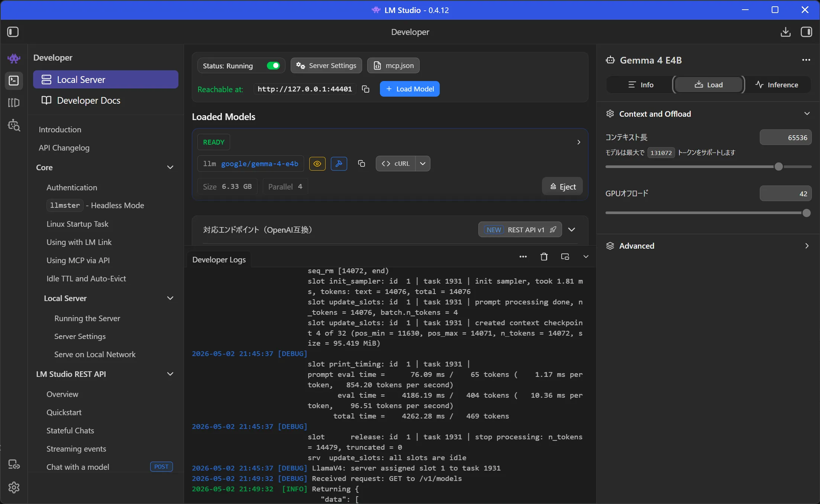This screenshot has width=820, height=504.
Task: Open Linux Startup Task docs page
Action: [x=77, y=224]
